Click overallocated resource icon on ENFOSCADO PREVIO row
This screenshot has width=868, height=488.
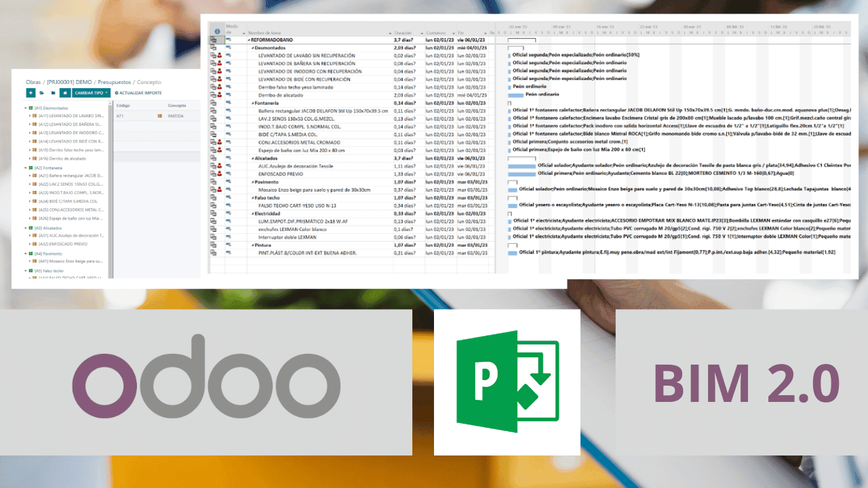pyautogui.click(x=220, y=174)
